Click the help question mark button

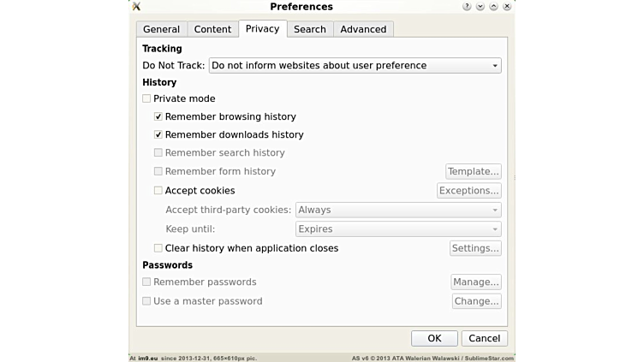pos(467,7)
